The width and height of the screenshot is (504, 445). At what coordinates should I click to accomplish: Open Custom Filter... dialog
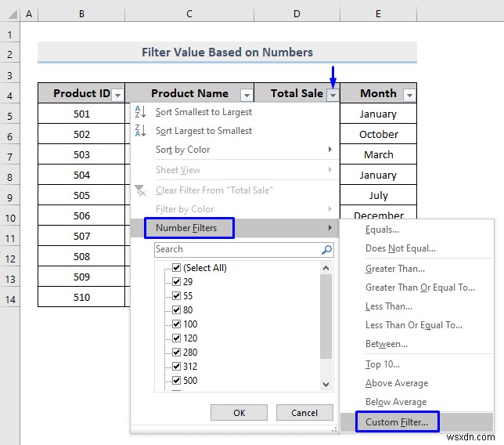tap(417, 421)
